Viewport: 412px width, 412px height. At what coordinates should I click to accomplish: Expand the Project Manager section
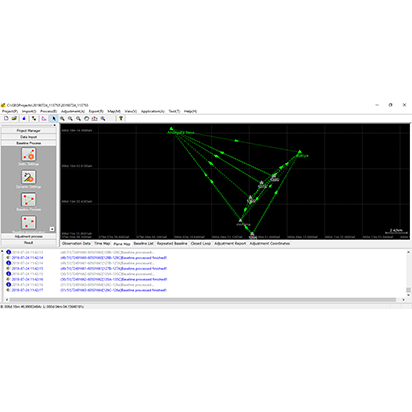[x=29, y=131]
